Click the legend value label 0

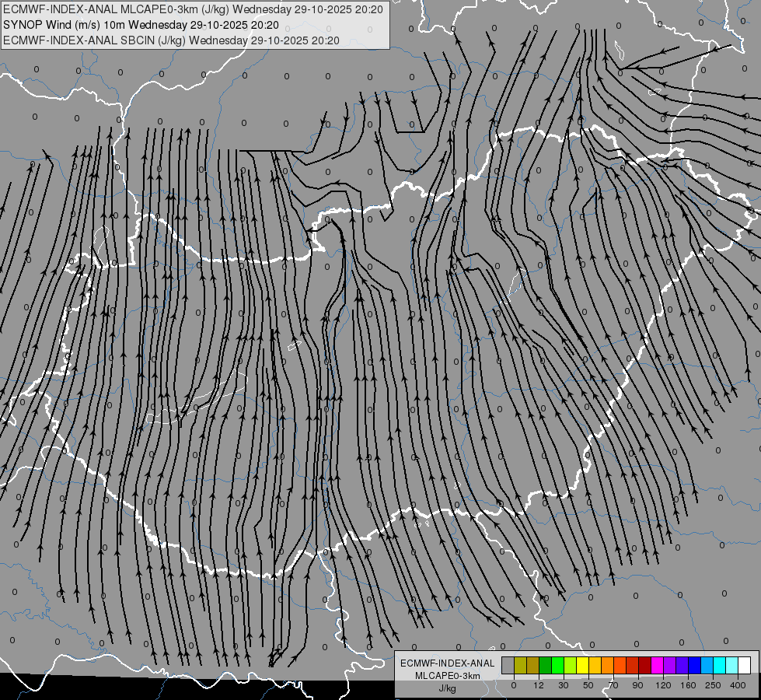[514, 685]
